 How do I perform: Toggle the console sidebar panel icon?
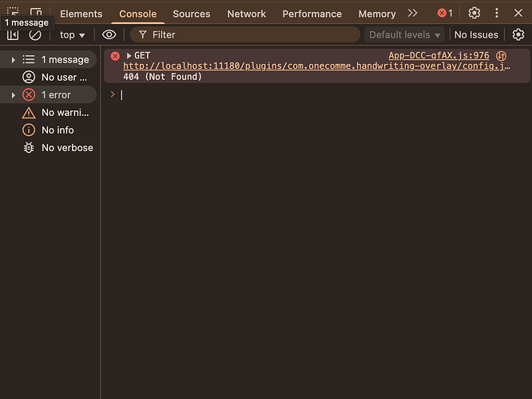tap(13, 35)
